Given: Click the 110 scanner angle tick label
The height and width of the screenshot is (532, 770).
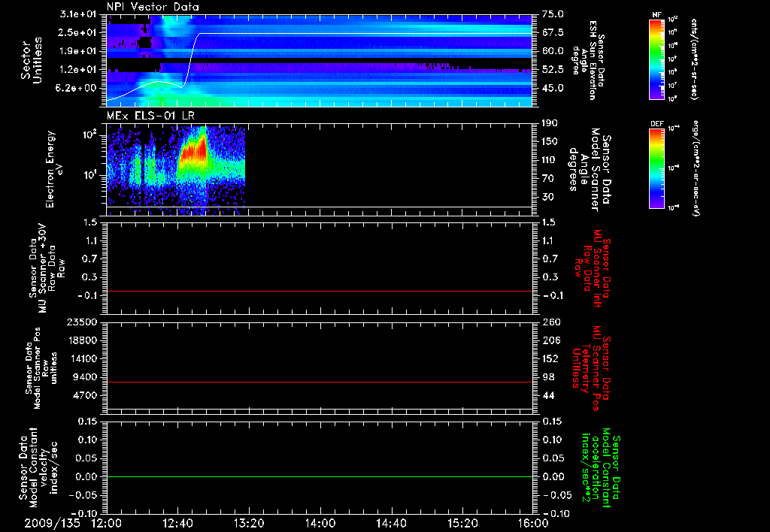Looking at the screenshot, I should (550, 160).
